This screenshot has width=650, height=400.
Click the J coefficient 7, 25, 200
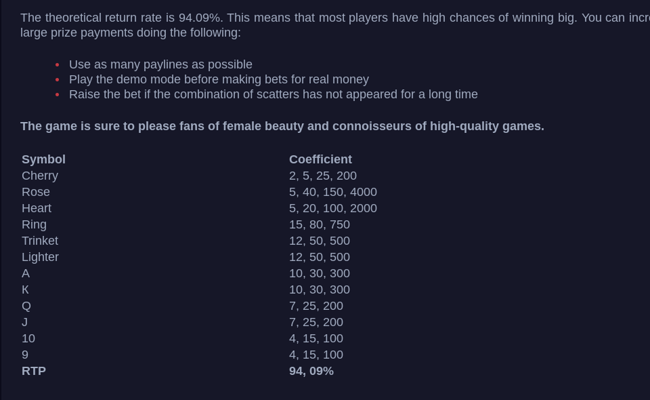pyautogui.click(x=316, y=322)
